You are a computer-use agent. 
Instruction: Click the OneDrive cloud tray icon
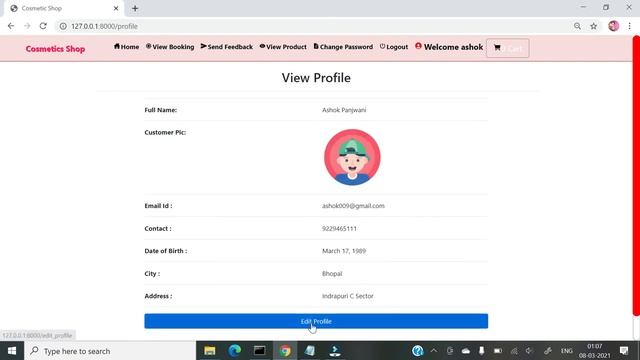click(466, 351)
